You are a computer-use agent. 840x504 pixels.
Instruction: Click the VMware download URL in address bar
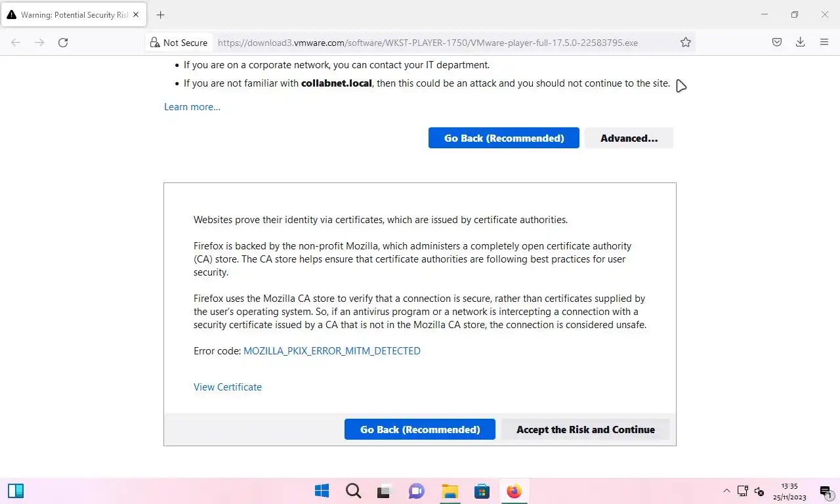click(428, 43)
